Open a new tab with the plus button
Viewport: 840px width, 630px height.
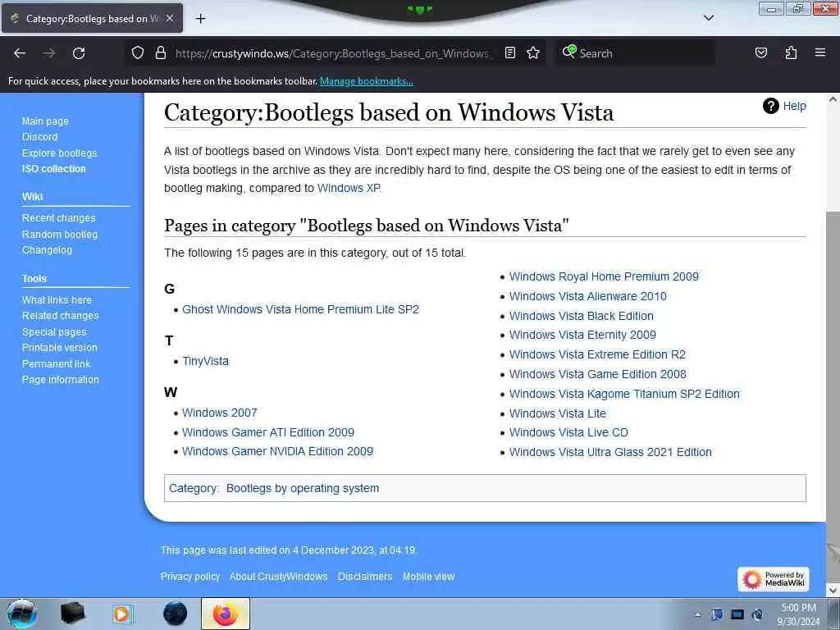(x=200, y=19)
